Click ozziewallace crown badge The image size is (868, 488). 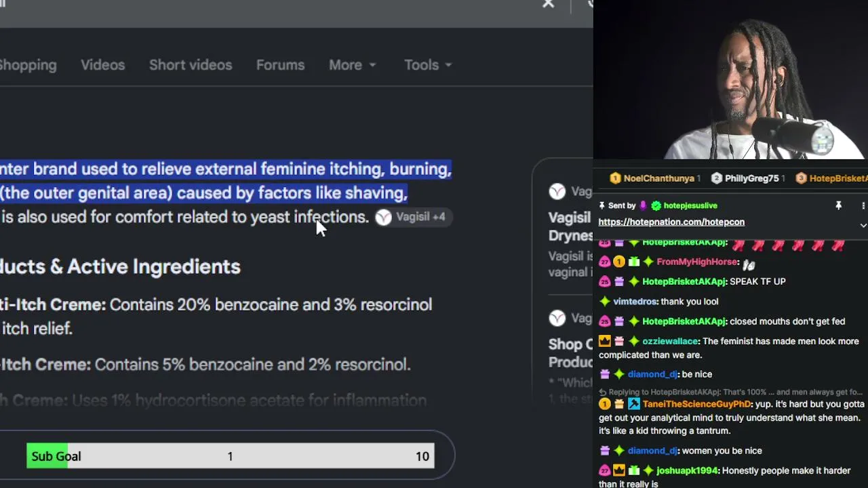point(604,342)
